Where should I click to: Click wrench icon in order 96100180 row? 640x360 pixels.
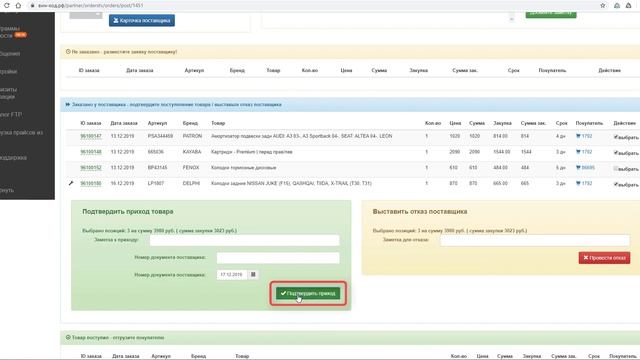click(71, 183)
